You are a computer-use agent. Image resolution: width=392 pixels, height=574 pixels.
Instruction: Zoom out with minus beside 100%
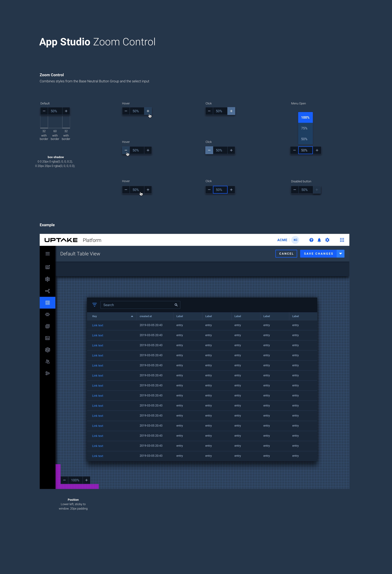[x=64, y=480]
